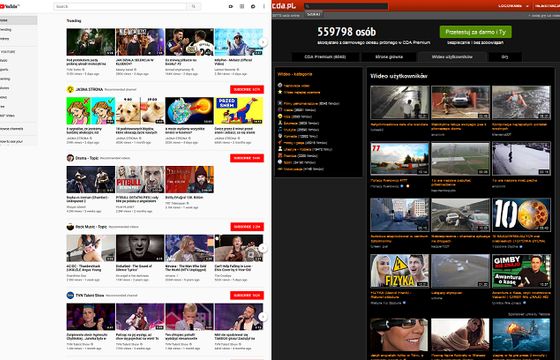Expand the Logowanie dropdown on cda.pl
The height and width of the screenshot is (360, 560).
[514, 6]
